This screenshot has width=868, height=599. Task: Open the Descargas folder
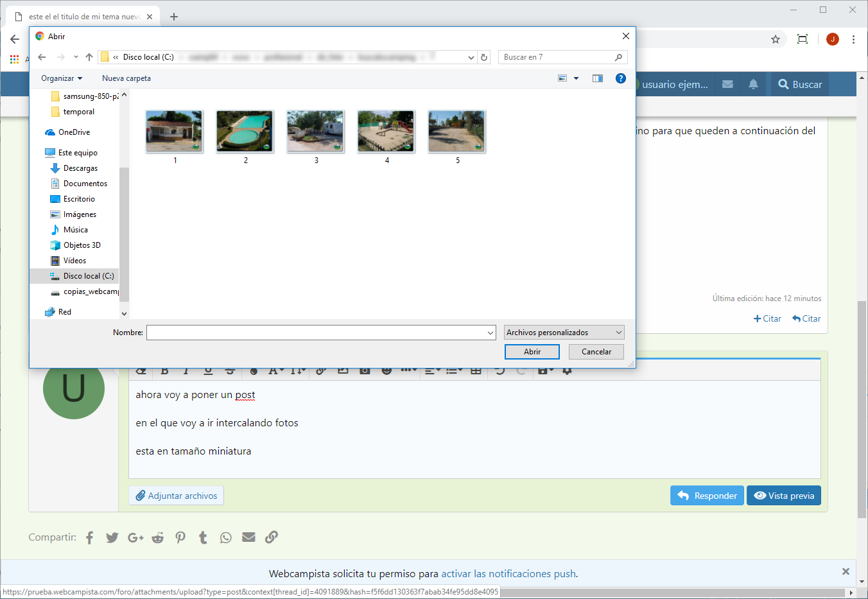coord(74,168)
